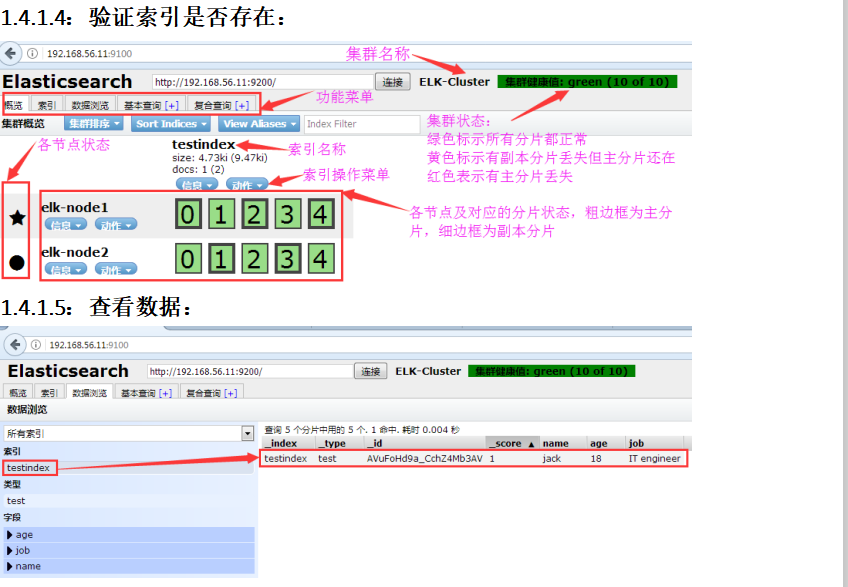Viewport: 848px width, 587px height.
Task: Click the testindex index title
Action: tap(203, 144)
